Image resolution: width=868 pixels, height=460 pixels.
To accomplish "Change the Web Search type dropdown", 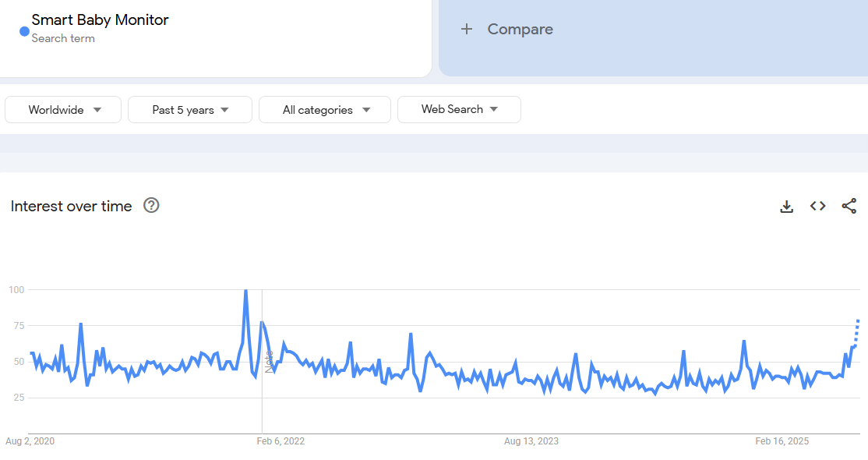I will [x=459, y=110].
